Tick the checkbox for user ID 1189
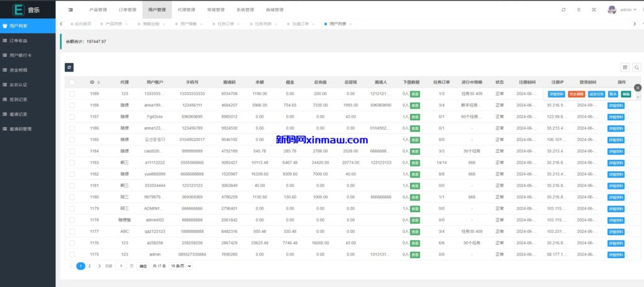Screen dimensions: 644x287 coord(72,94)
